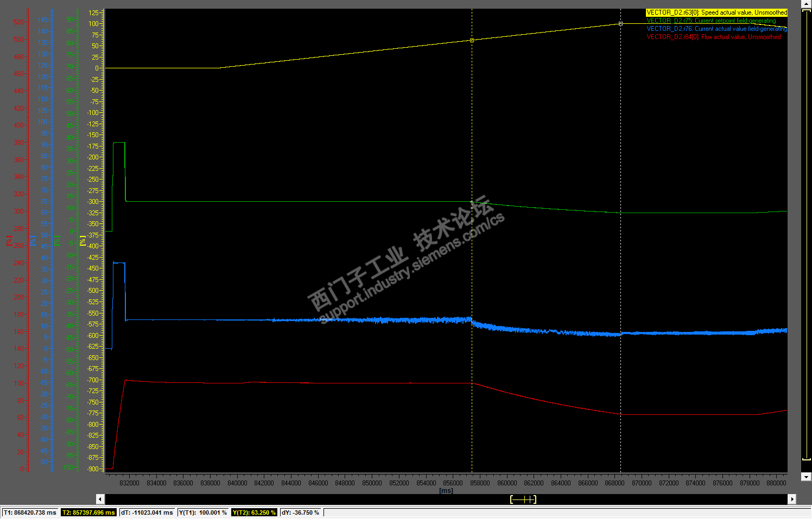Click the Y(T2): 63.250 % status field
The height and width of the screenshot is (519, 812).
tap(255, 512)
